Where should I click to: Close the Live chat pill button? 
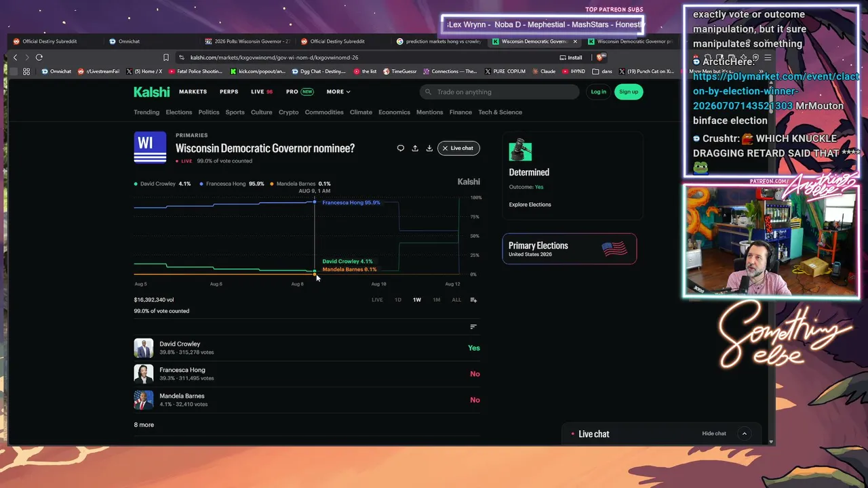tap(458, 148)
